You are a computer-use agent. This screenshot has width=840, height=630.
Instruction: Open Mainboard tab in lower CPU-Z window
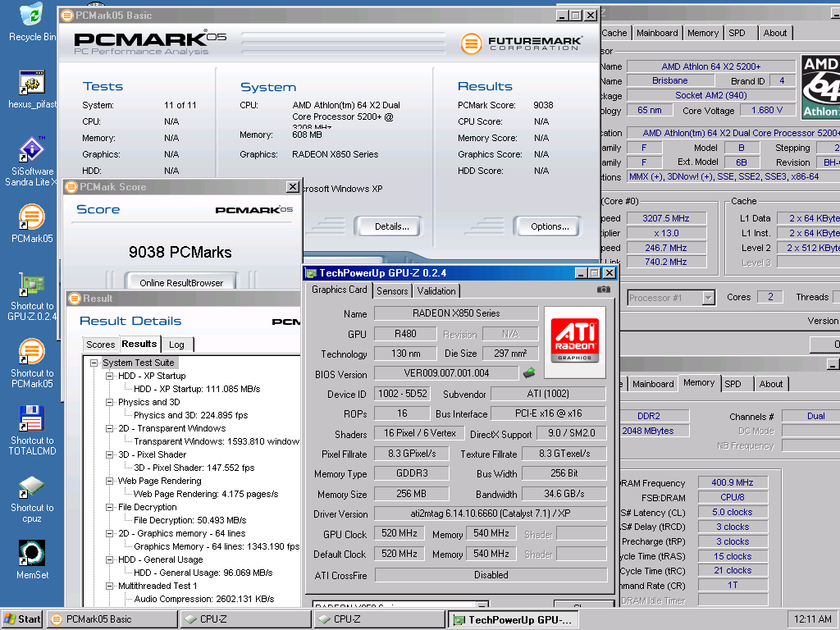coord(653,384)
